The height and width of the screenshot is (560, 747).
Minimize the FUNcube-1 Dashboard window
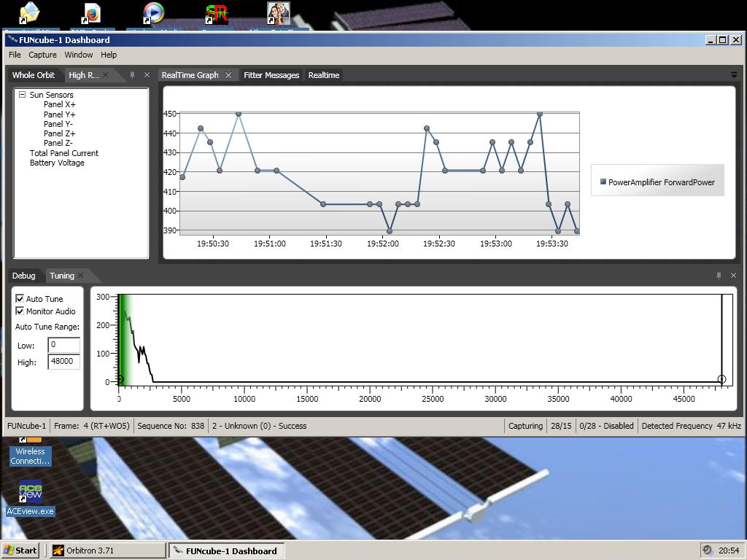(711, 40)
